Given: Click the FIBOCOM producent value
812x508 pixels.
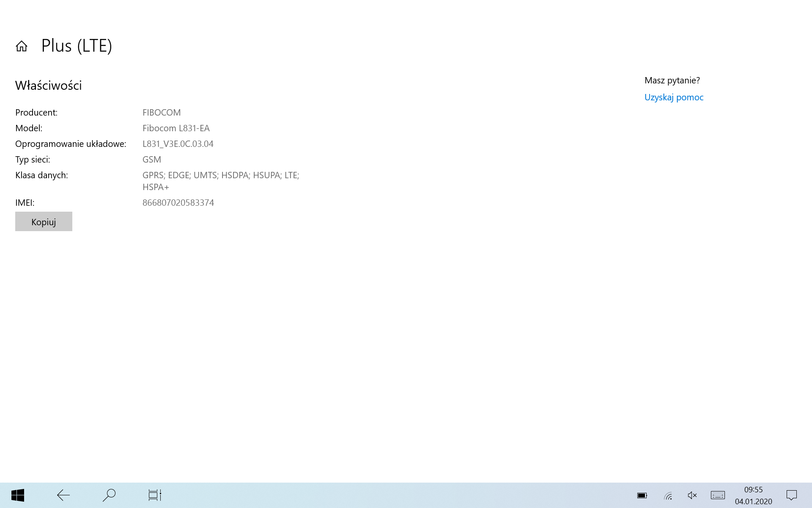Looking at the screenshot, I should (x=162, y=113).
